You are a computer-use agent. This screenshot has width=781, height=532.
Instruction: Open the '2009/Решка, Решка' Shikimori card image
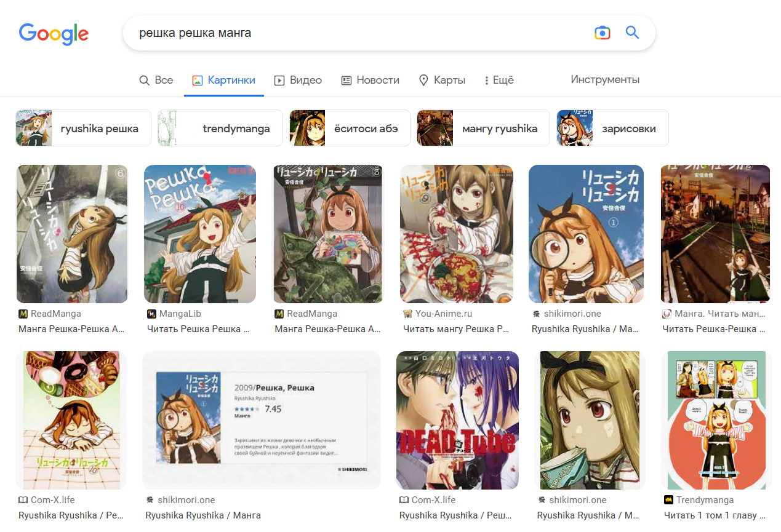point(262,420)
